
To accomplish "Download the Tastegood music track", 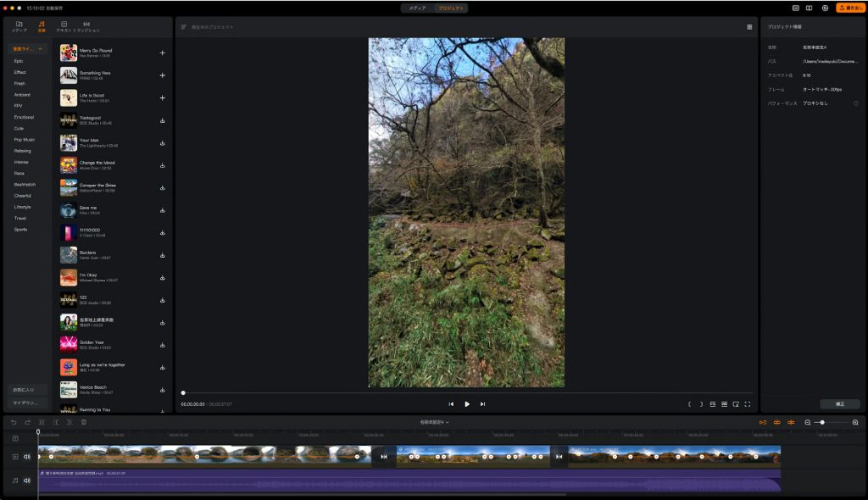I will point(162,119).
